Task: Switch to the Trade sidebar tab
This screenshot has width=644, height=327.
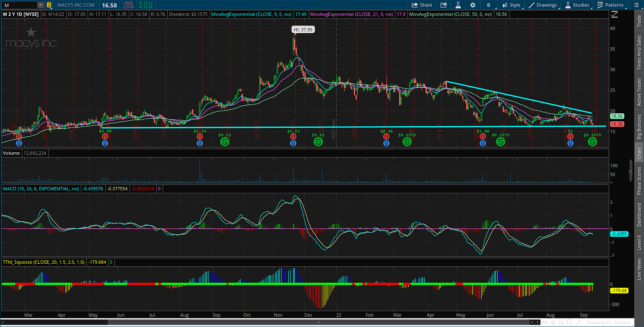Action: coord(639,20)
